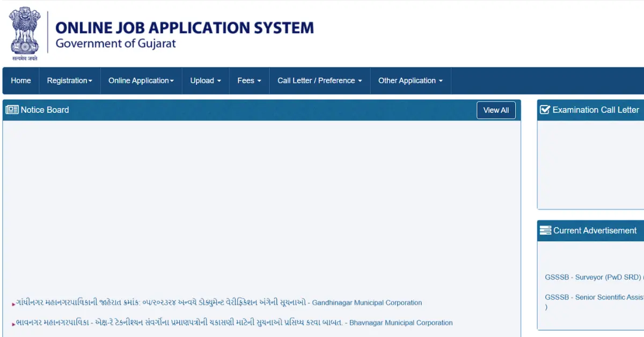644x337 pixels.
Task: Open the Home menu item
Action: [x=21, y=80]
